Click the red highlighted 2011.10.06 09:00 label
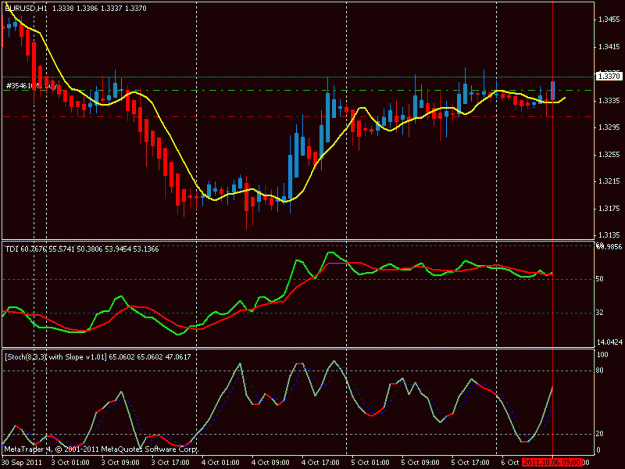The width and height of the screenshot is (625, 469). tap(552, 463)
